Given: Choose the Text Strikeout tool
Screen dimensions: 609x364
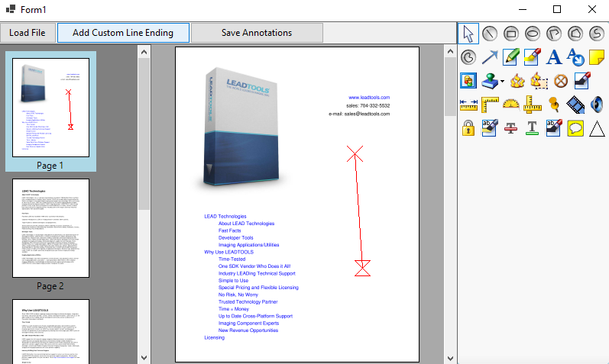Looking at the screenshot, I should click(511, 128).
